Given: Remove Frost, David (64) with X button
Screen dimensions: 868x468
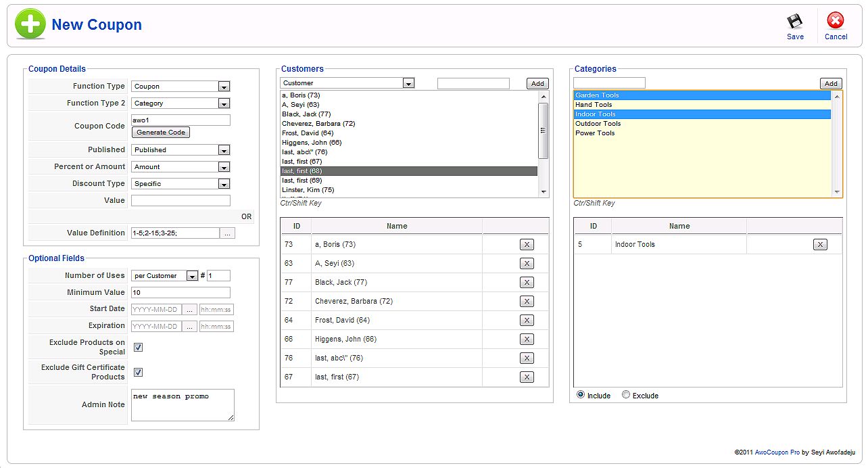Looking at the screenshot, I should tap(527, 320).
